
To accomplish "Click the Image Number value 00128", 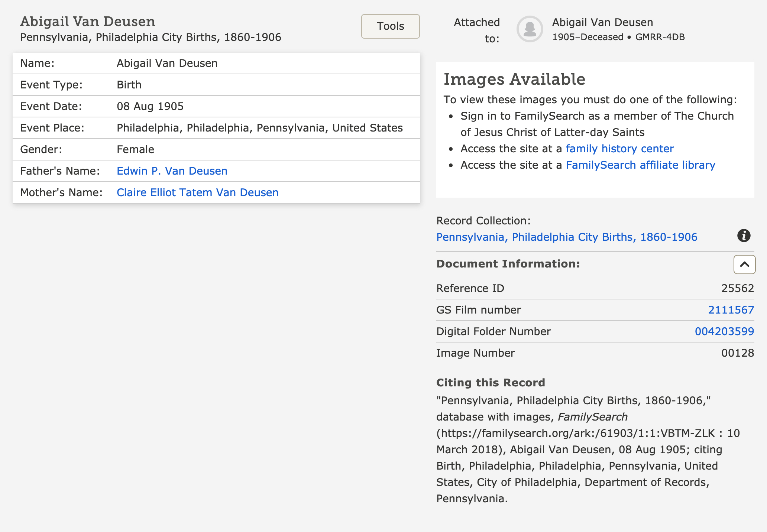I will pyautogui.click(x=737, y=353).
